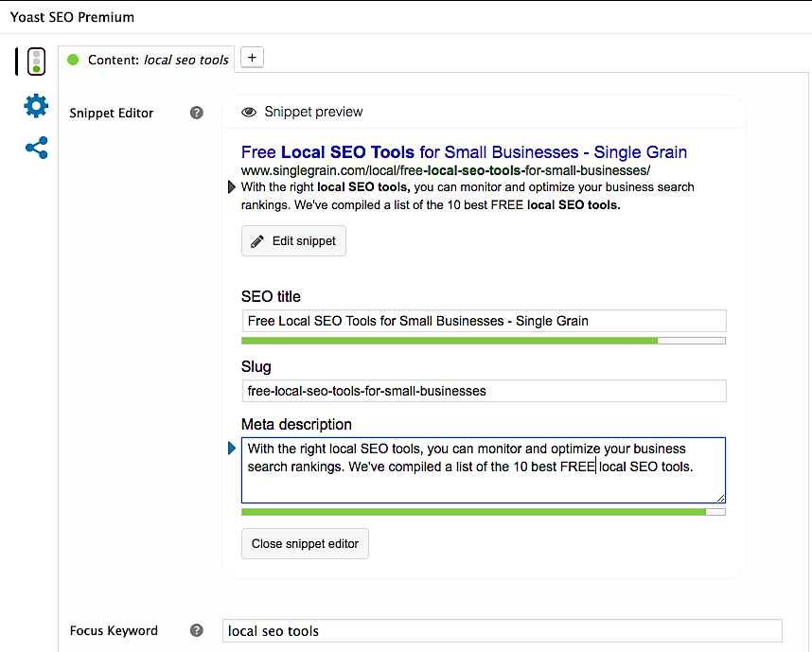
Task: Click the blue caret beside Meta description field
Action: 232,448
